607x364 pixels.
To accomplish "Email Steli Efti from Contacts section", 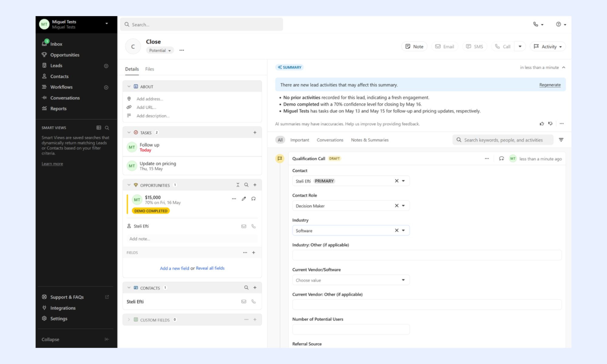I will tap(244, 302).
